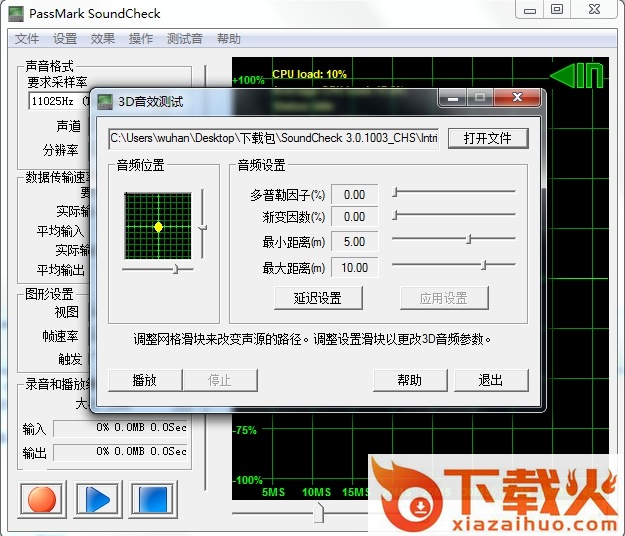Click the 退出 button
Image resolution: width=625 pixels, height=536 pixels.
point(491,380)
